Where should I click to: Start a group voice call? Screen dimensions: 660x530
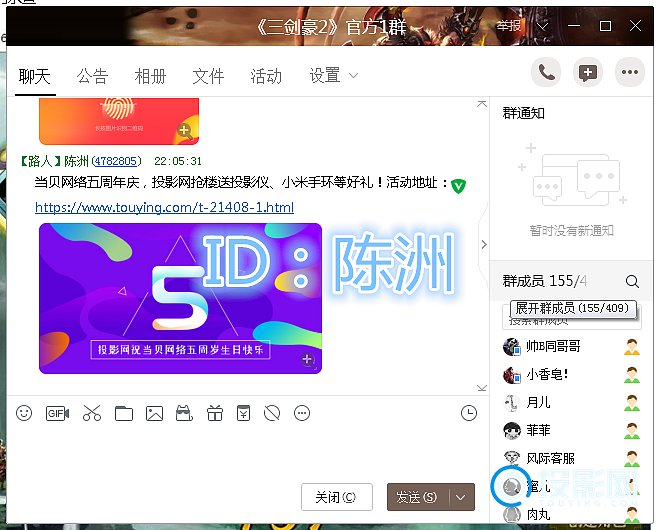point(546,73)
